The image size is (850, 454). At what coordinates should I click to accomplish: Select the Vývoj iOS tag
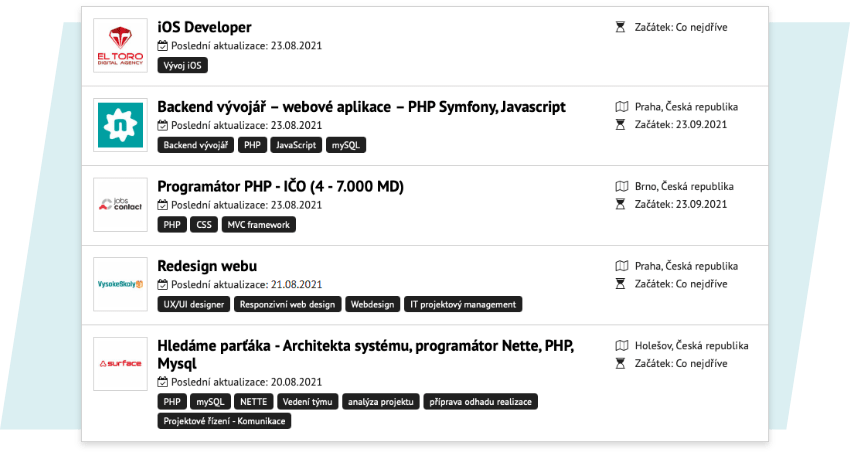182,65
